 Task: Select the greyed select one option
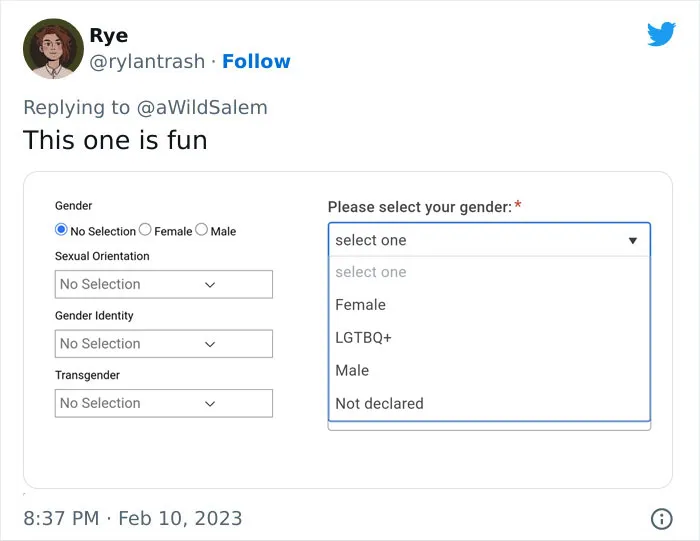click(x=489, y=272)
